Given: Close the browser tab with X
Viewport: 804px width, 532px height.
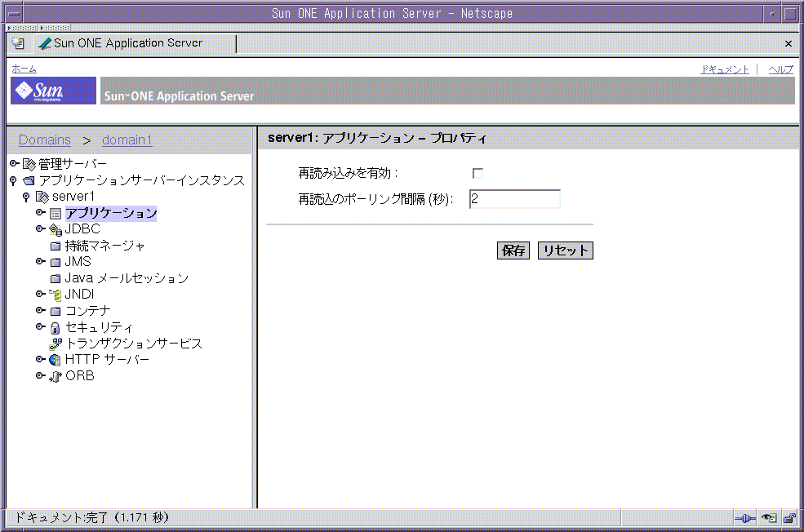Looking at the screenshot, I should pyautogui.click(x=788, y=43).
